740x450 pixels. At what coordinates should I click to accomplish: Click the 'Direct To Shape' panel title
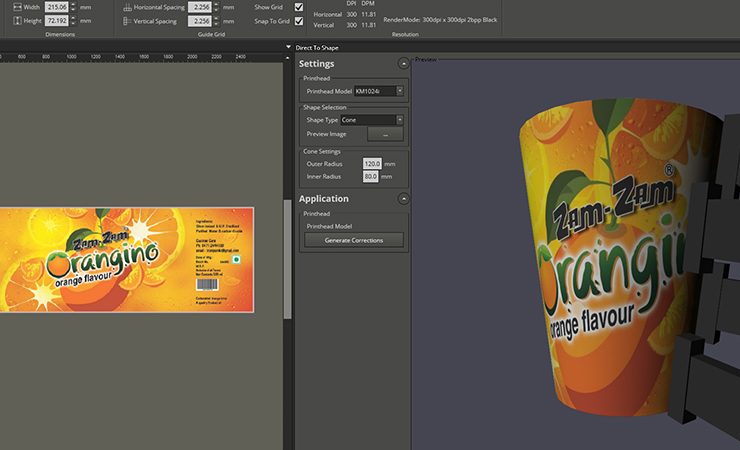(x=317, y=47)
